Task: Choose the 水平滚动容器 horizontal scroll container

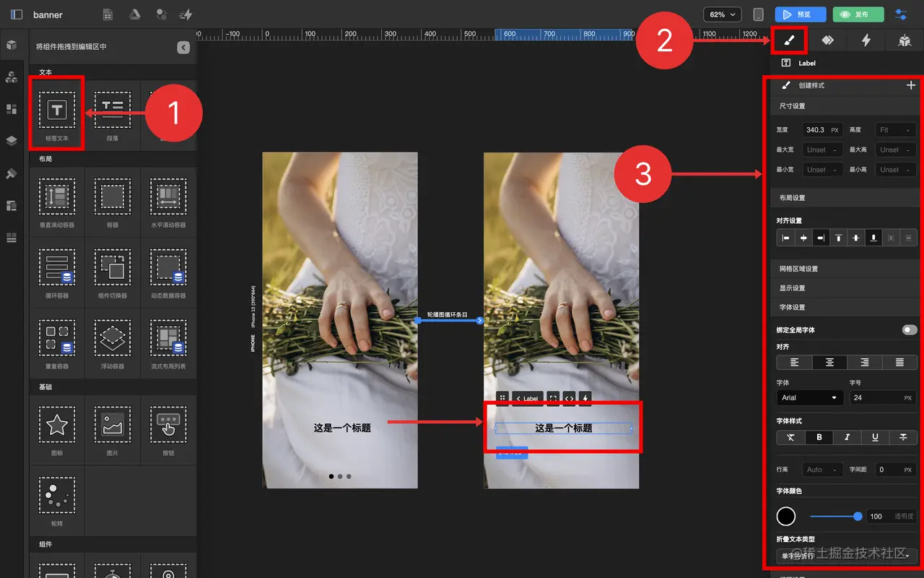Action: click(168, 202)
